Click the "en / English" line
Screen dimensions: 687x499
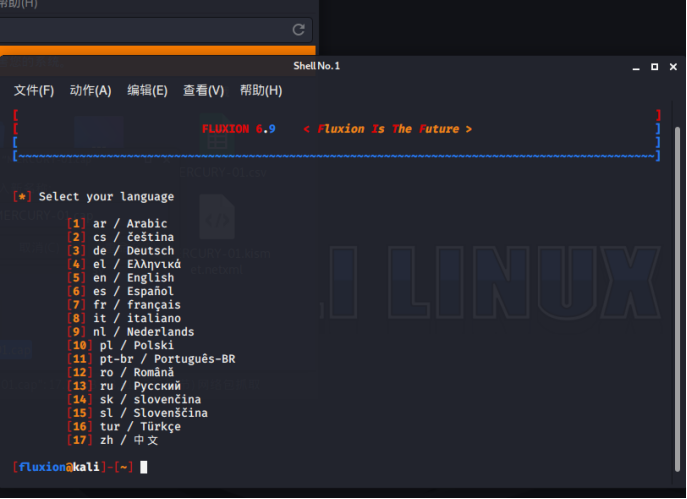[120, 278]
